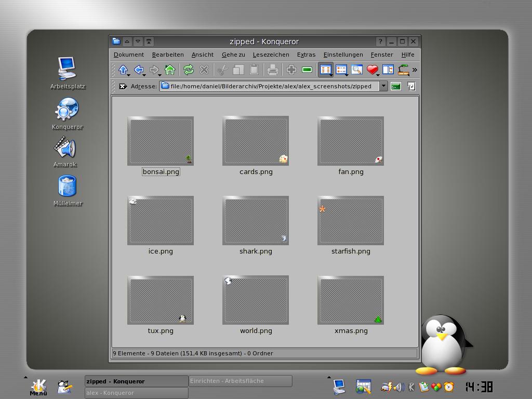Screen dimensions: 532x399
Task: Click the red heart toolbar icon
Action: pos(372,70)
